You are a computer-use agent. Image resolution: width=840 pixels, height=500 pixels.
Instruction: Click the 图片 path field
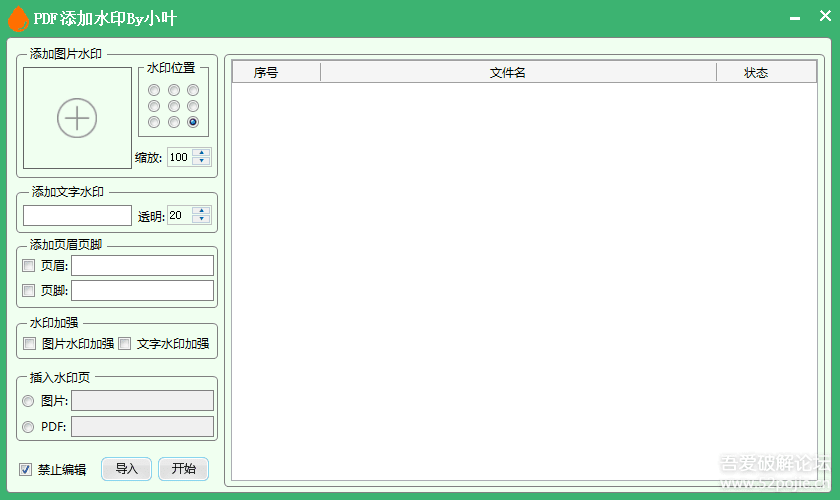[x=142, y=400]
